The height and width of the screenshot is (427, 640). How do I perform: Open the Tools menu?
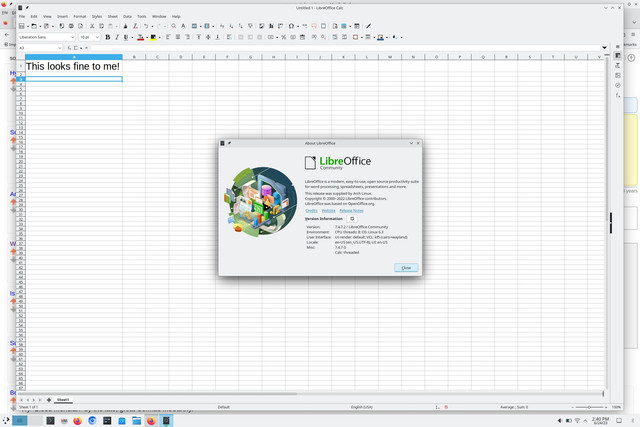[x=142, y=17]
